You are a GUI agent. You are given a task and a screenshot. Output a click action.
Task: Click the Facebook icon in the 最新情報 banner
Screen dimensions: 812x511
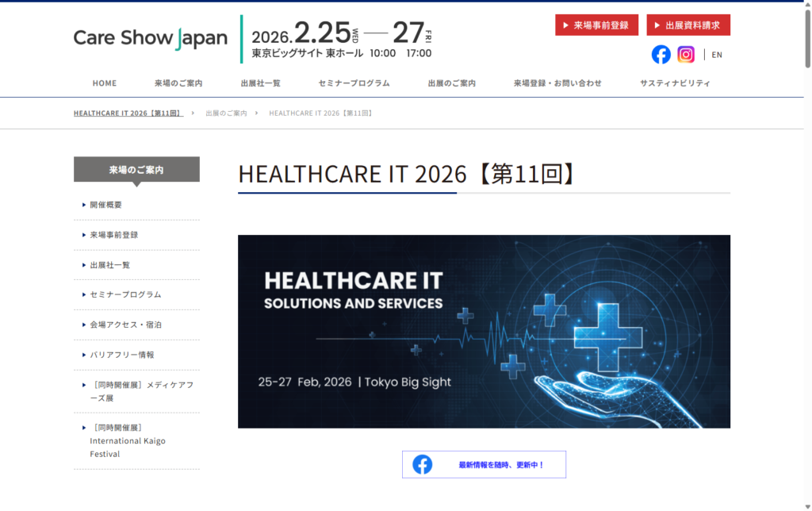(423, 464)
